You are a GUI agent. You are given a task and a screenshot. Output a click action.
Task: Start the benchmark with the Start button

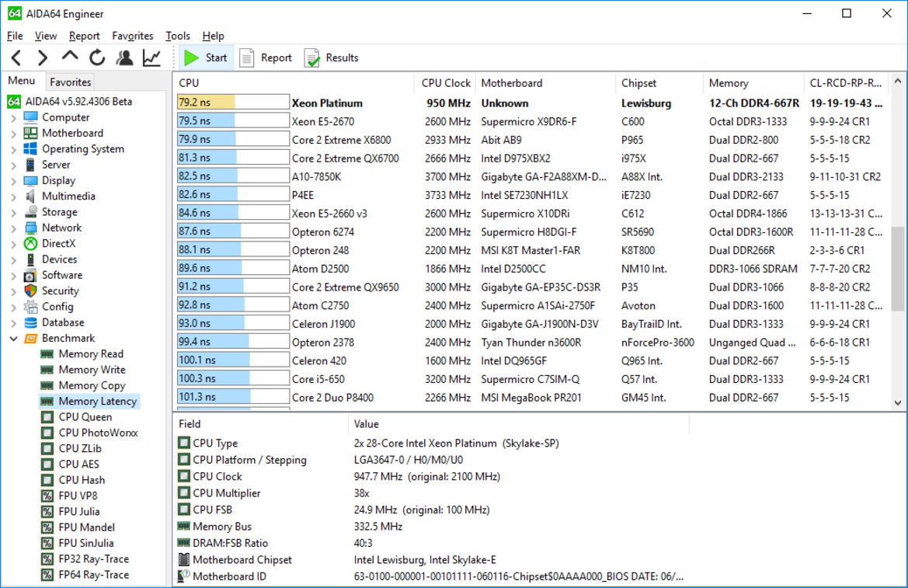(x=206, y=57)
